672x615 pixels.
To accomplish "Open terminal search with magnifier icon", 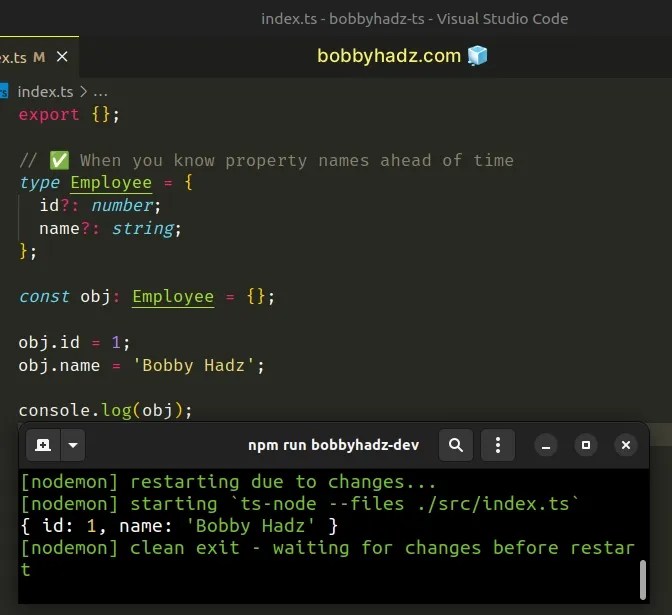I will [456, 445].
